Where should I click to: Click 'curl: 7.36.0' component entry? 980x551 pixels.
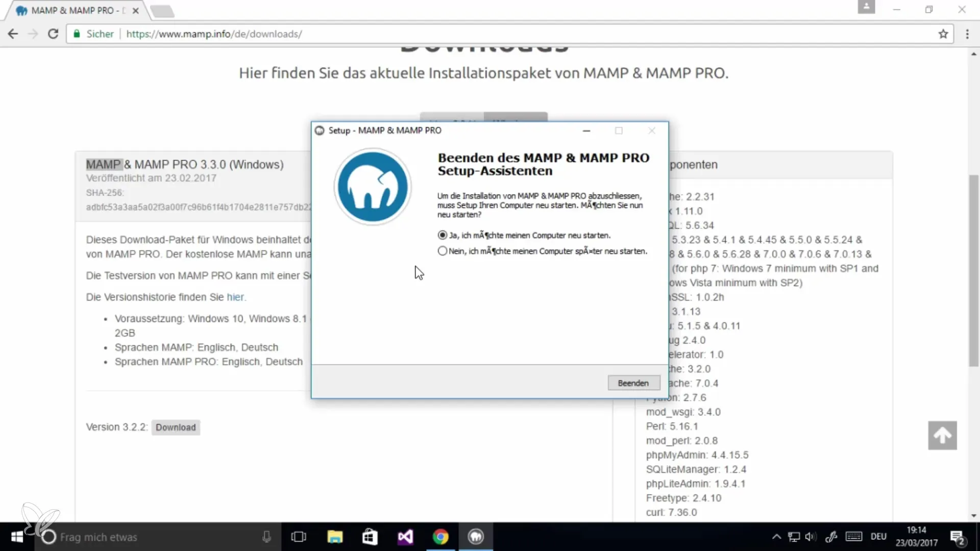click(x=671, y=512)
